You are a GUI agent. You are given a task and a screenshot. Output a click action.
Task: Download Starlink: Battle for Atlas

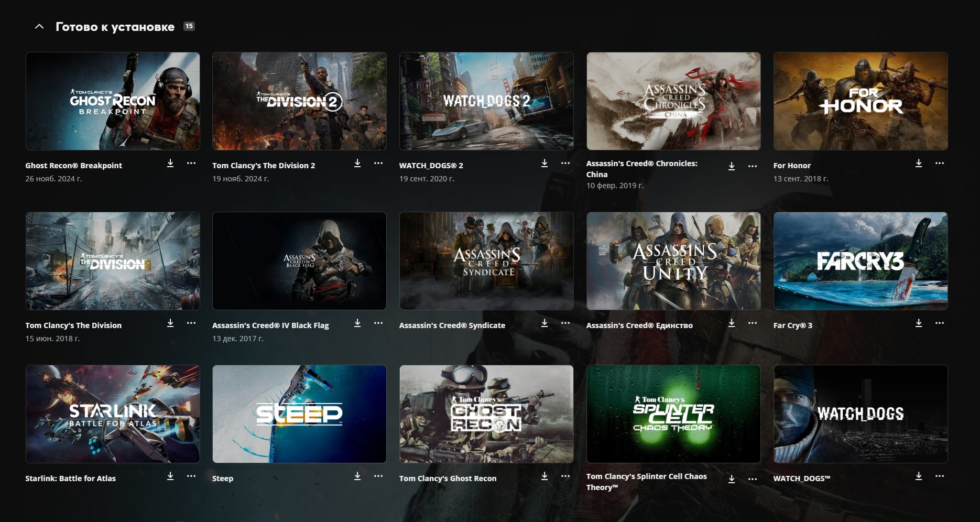pos(170,476)
